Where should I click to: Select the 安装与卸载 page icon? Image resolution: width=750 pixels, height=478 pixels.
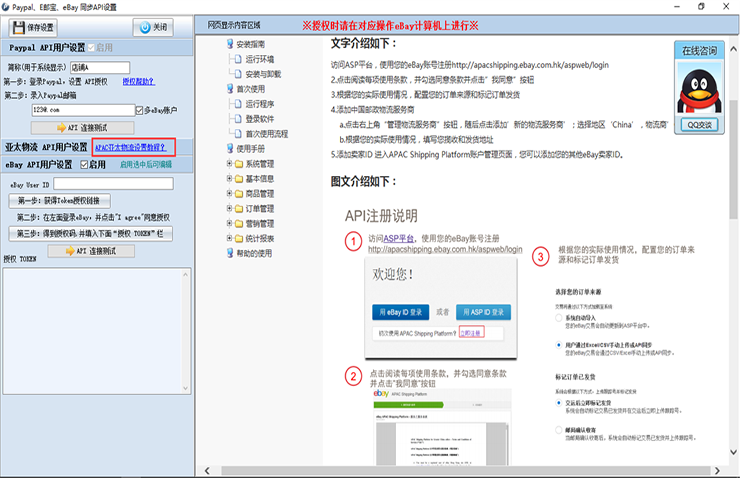click(238, 74)
